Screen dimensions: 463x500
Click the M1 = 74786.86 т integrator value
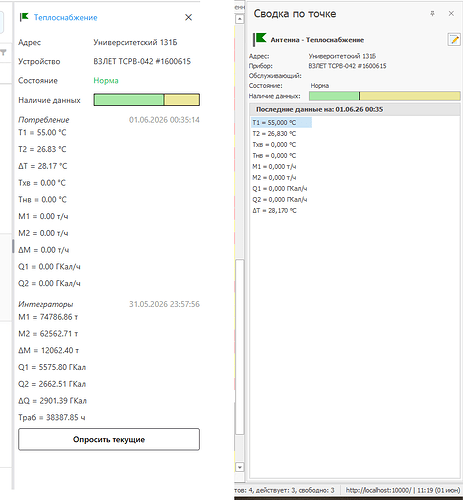click(x=48, y=317)
